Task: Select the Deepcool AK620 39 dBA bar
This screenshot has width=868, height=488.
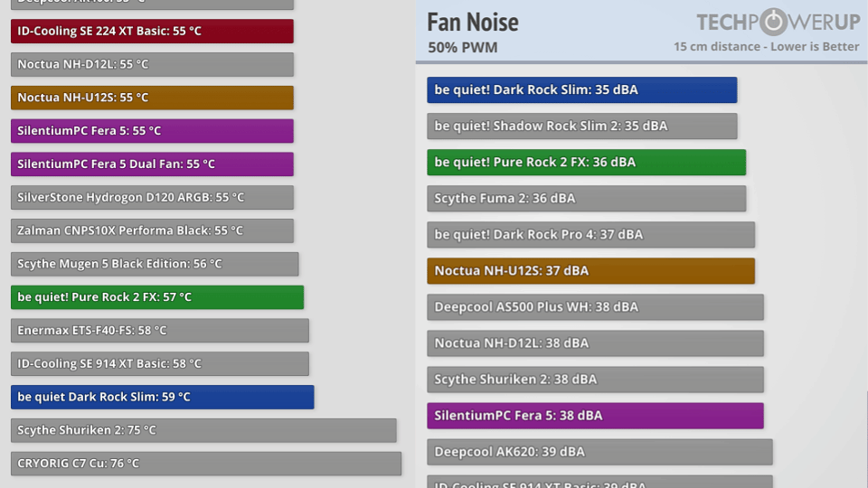Action: (599, 452)
